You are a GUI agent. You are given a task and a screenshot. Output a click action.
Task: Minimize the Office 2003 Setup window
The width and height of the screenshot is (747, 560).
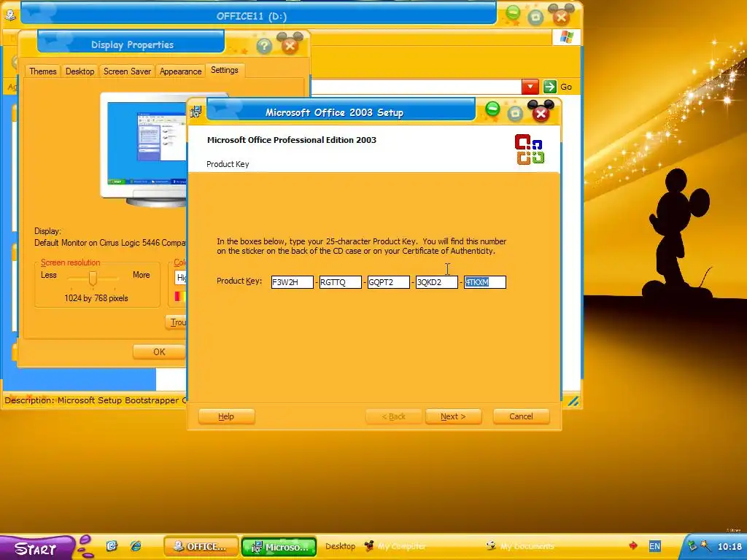click(492, 109)
